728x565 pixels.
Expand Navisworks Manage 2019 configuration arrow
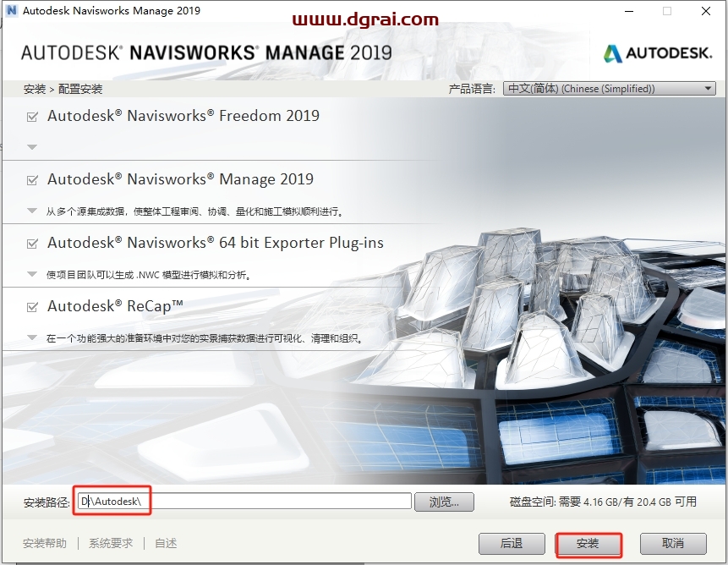pyautogui.click(x=32, y=211)
